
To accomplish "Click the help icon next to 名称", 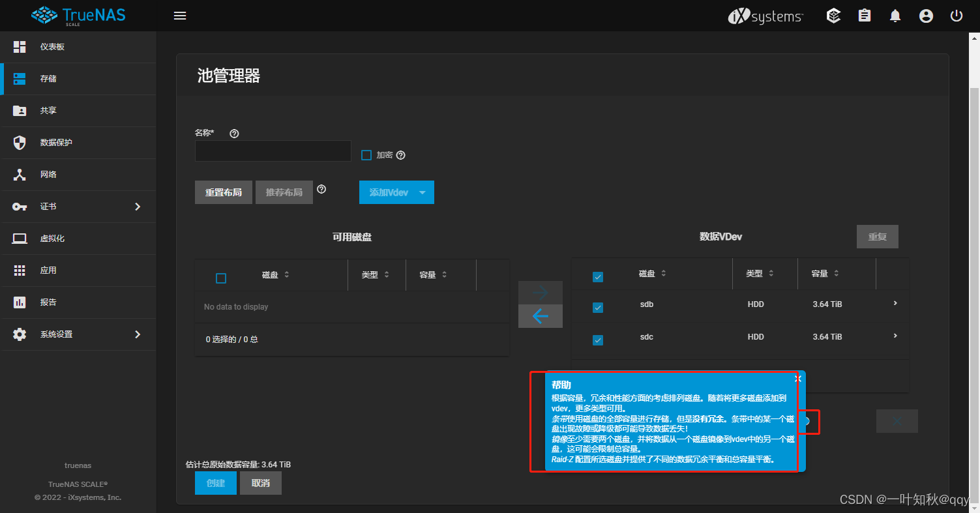I will (x=235, y=134).
